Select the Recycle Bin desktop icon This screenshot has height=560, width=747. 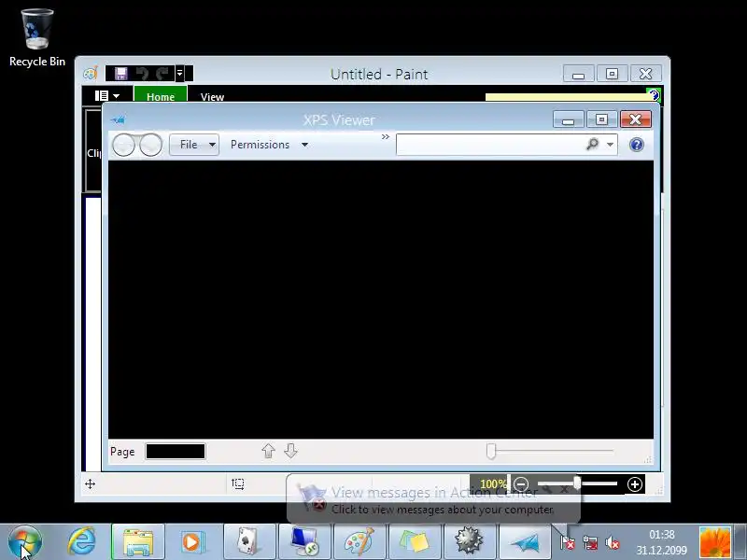click(37, 37)
